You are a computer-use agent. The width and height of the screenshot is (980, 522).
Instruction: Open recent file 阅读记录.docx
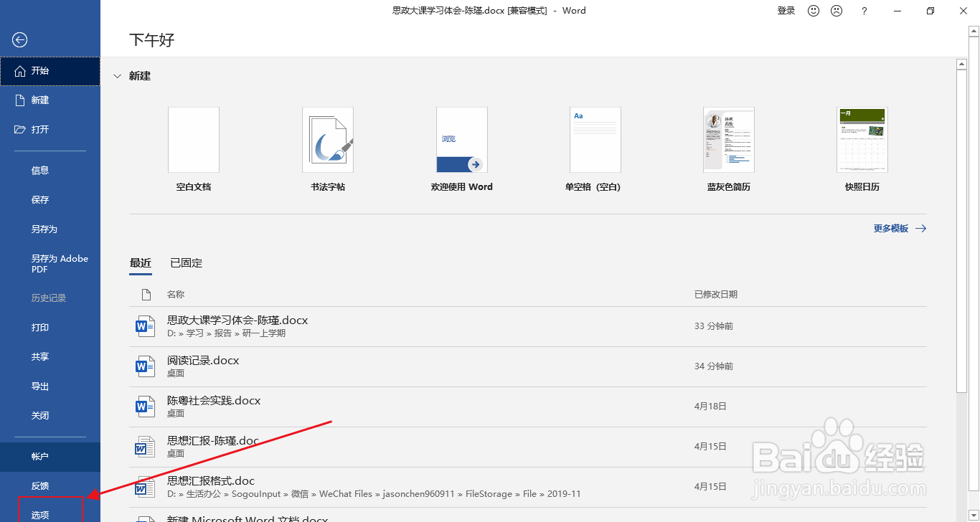528,367
